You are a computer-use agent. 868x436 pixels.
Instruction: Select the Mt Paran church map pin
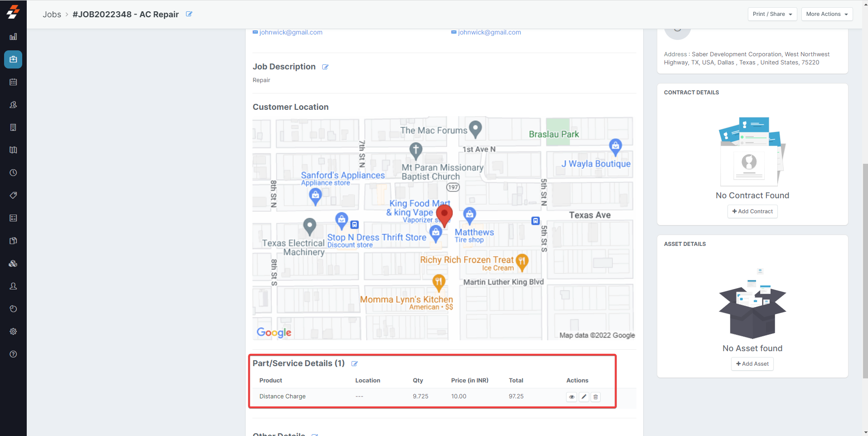pos(416,151)
